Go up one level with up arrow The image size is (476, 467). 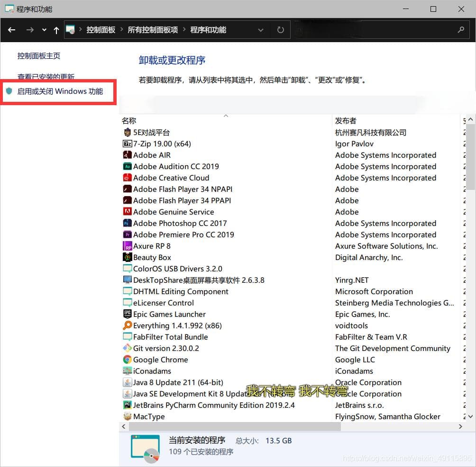point(56,30)
